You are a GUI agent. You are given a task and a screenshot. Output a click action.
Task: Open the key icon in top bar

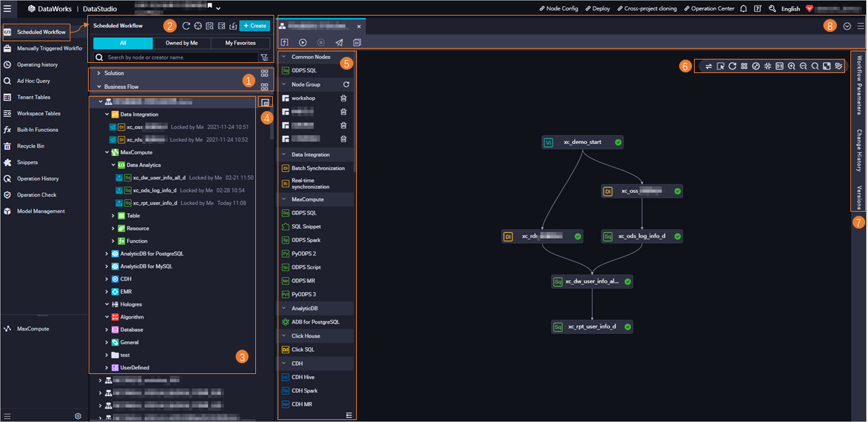773,9
